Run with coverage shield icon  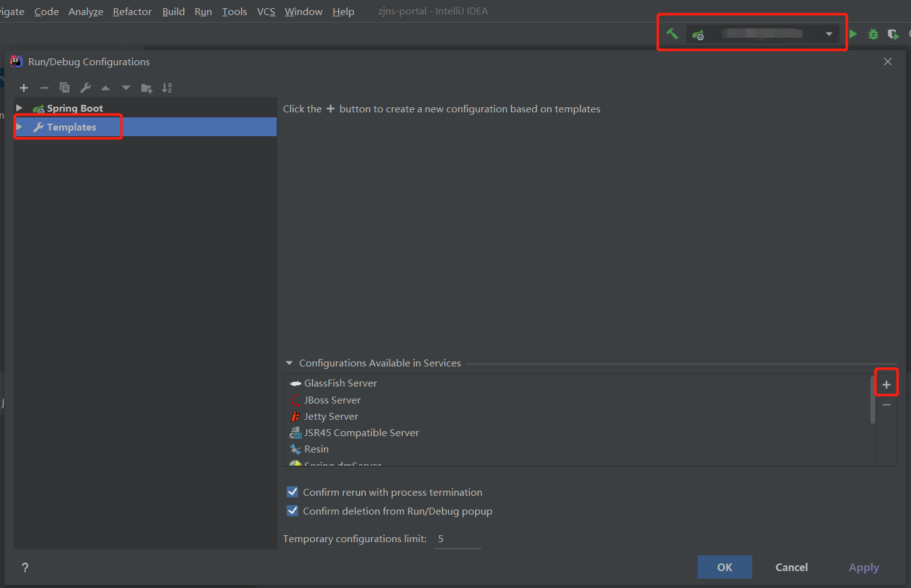point(893,34)
